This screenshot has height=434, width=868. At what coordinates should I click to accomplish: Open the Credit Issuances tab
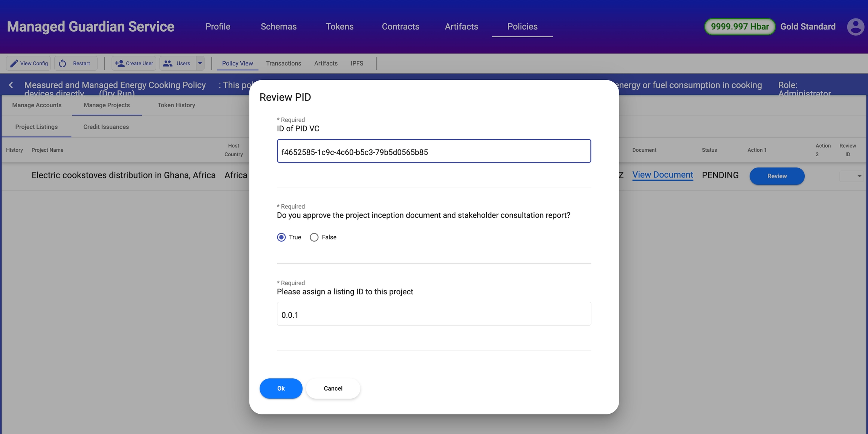coord(106,127)
